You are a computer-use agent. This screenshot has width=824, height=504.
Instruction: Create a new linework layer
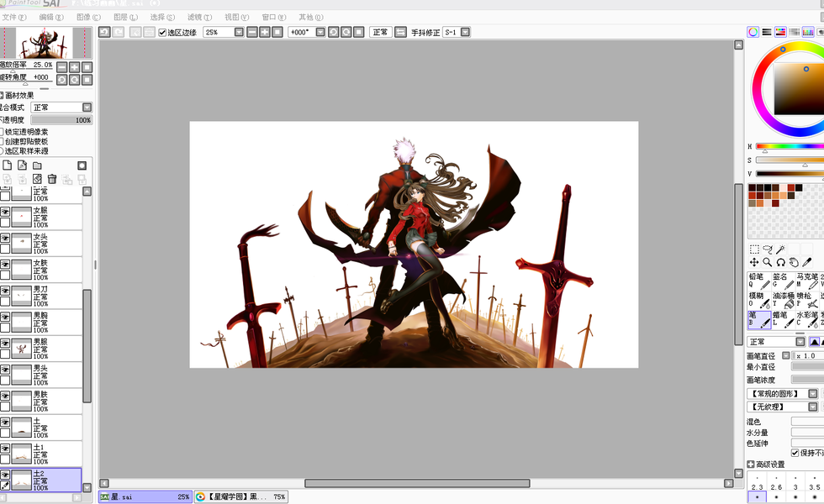22,165
